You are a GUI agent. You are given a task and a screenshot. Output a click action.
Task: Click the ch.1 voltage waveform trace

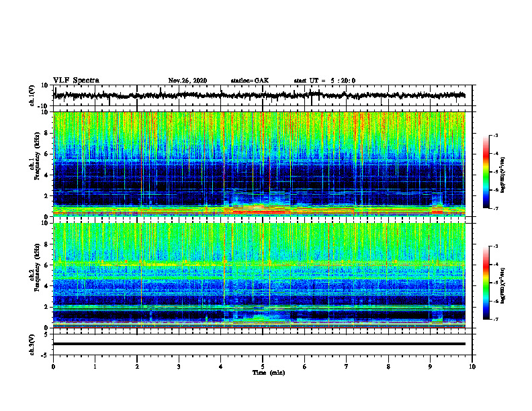pos(259,95)
